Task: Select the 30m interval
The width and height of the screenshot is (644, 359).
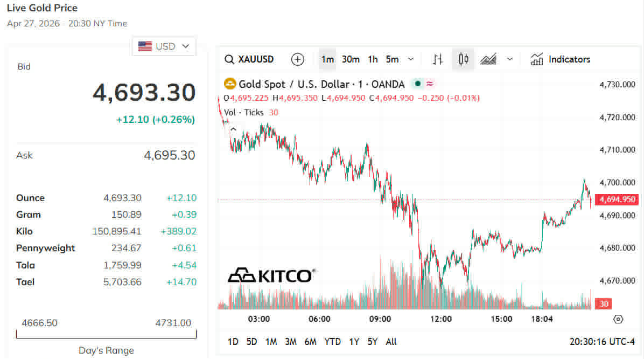Action: [x=351, y=59]
